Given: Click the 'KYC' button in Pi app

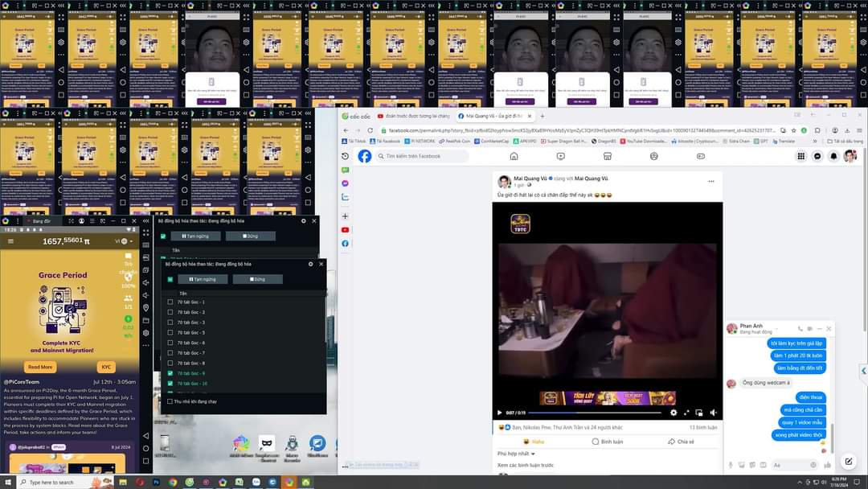Looking at the screenshot, I should coord(106,367).
